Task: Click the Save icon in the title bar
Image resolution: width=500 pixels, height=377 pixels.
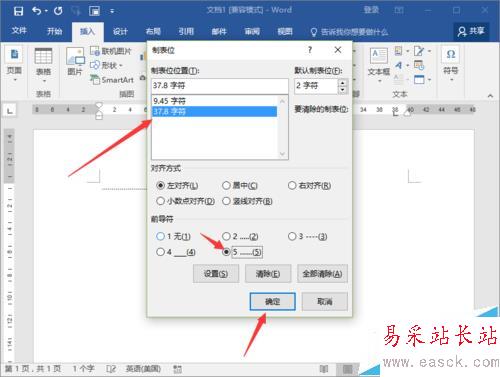Action: point(18,11)
